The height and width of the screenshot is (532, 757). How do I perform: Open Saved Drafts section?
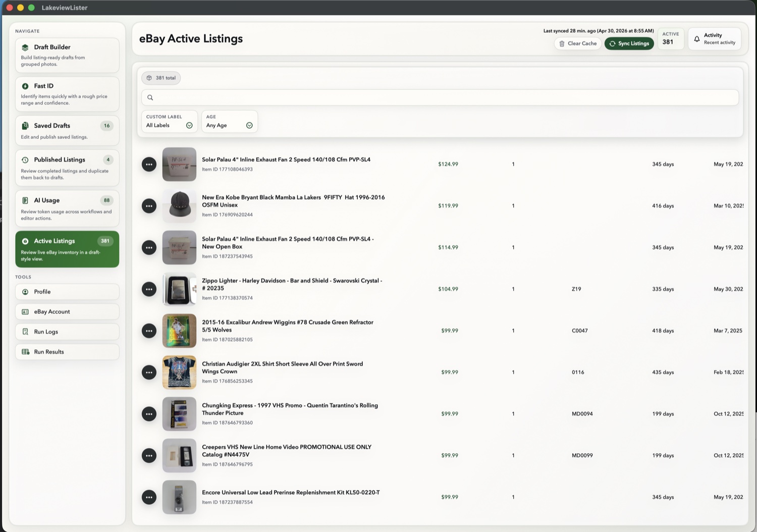(67, 131)
